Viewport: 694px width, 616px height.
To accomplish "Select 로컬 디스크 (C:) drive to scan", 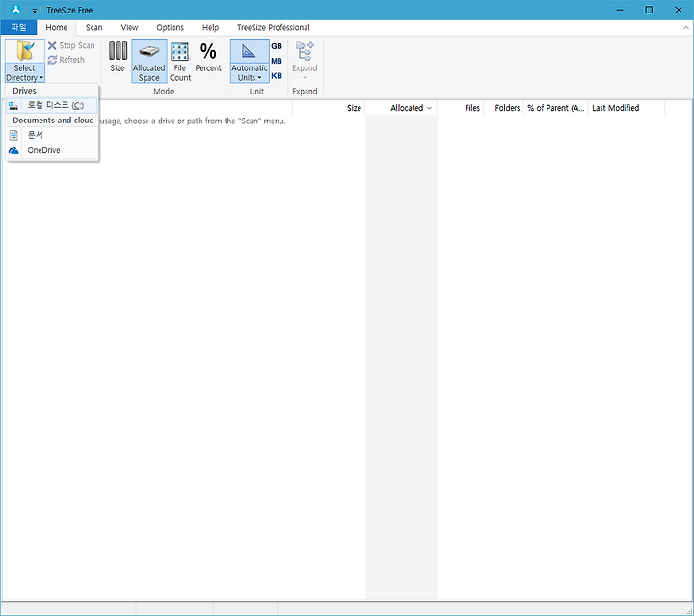I will [52, 105].
